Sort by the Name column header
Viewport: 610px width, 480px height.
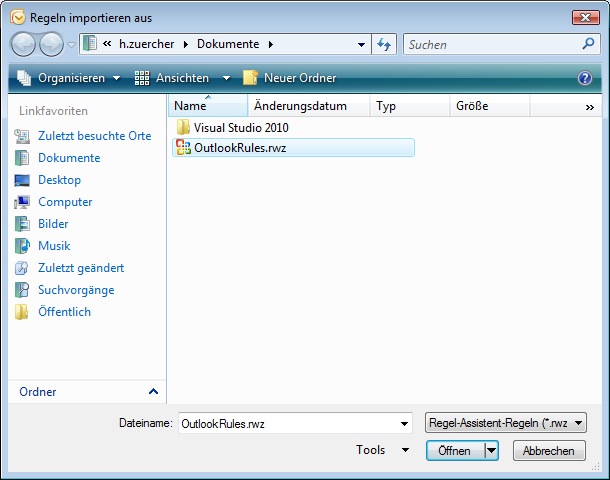(208, 106)
